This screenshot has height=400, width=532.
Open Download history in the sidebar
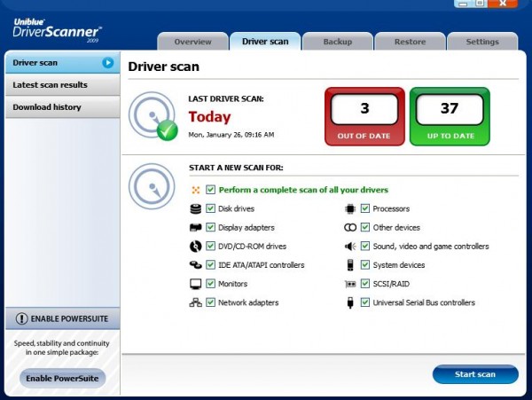tap(47, 107)
